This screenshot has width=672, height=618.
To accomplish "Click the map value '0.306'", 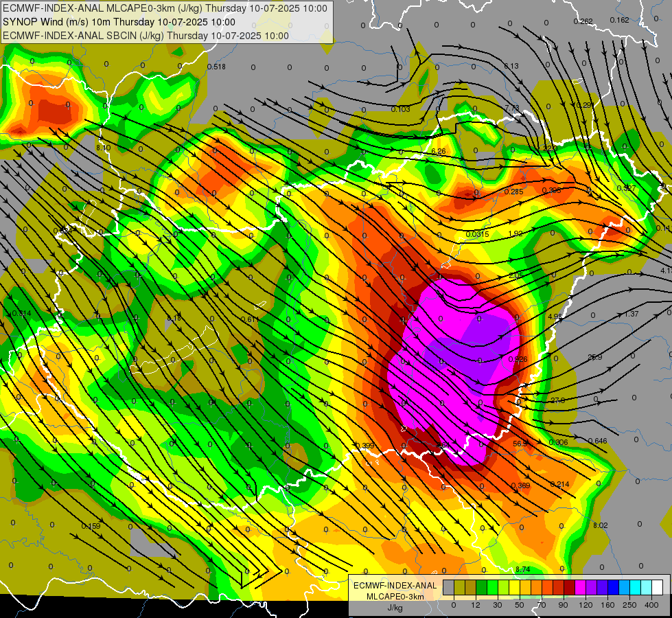I will [x=559, y=442].
